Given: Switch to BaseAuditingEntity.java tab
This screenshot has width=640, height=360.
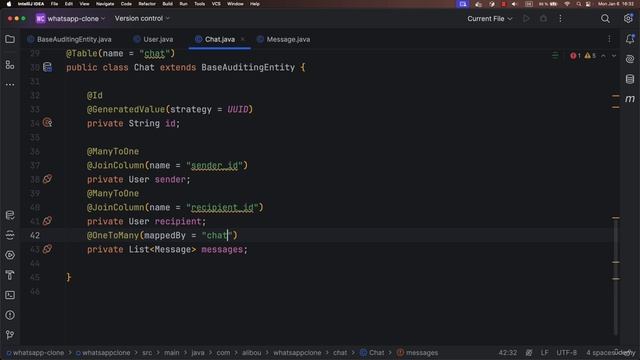Looking at the screenshot, I should pyautogui.click(x=69, y=39).
